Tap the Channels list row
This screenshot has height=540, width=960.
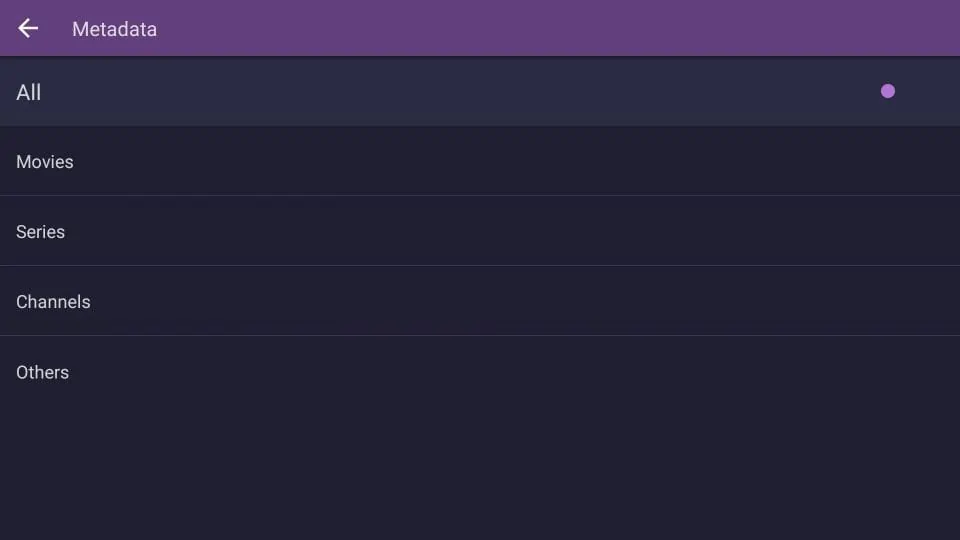(480, 302)
